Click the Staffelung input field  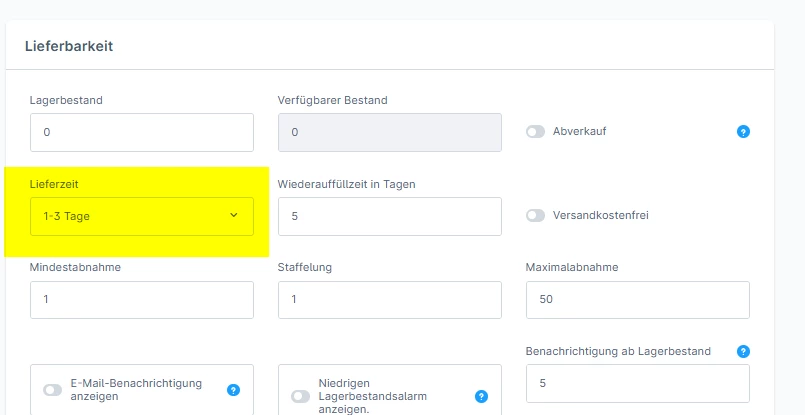tap(390, 299)
